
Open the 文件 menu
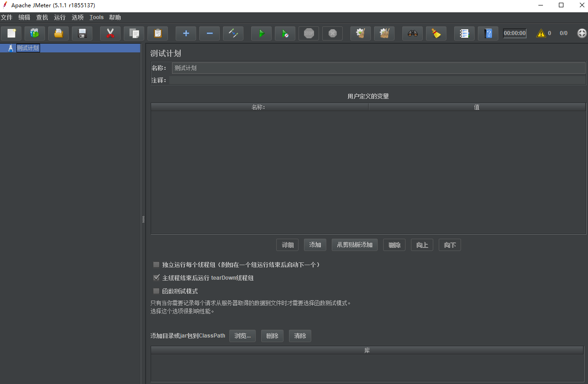pyautogui.click(x=6, y=17)
